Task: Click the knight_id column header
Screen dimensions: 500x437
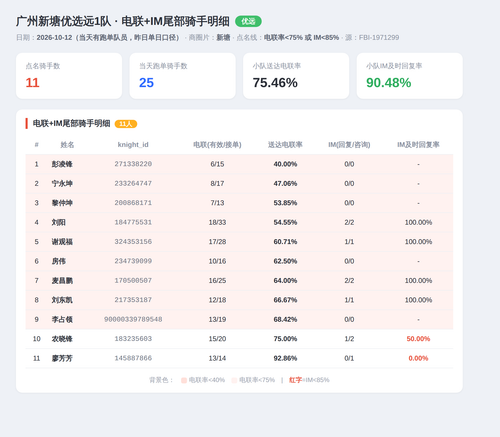Action: point(133,145)
